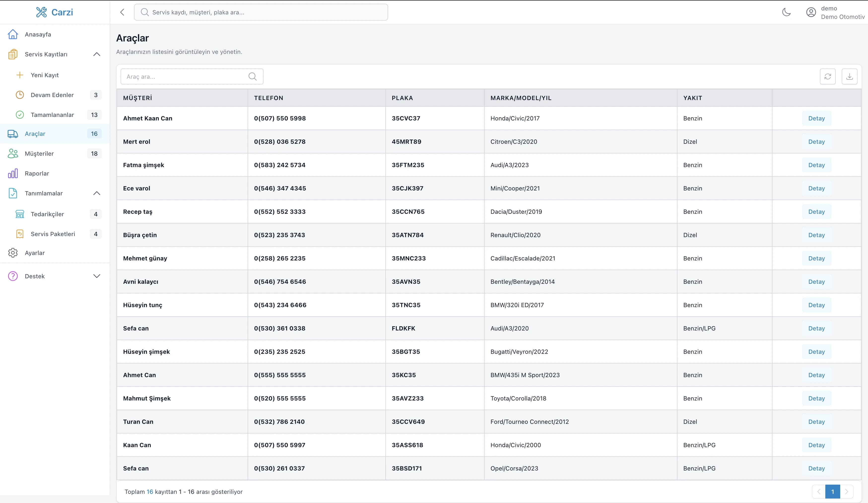
Task: Click magnifier icon in Araç ara field
Action: point(252,76)
